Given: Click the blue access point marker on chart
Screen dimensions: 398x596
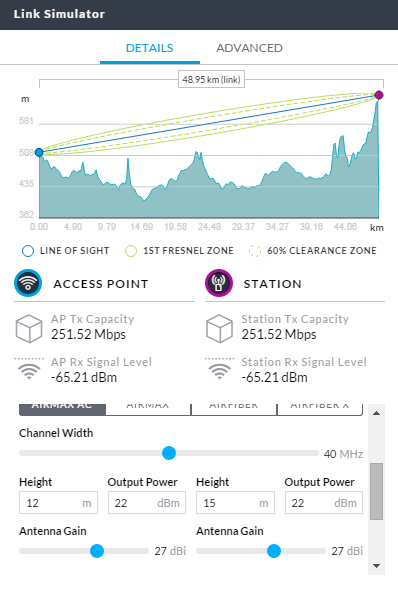Looking at the screenshot, I should (x=39, y=152).
